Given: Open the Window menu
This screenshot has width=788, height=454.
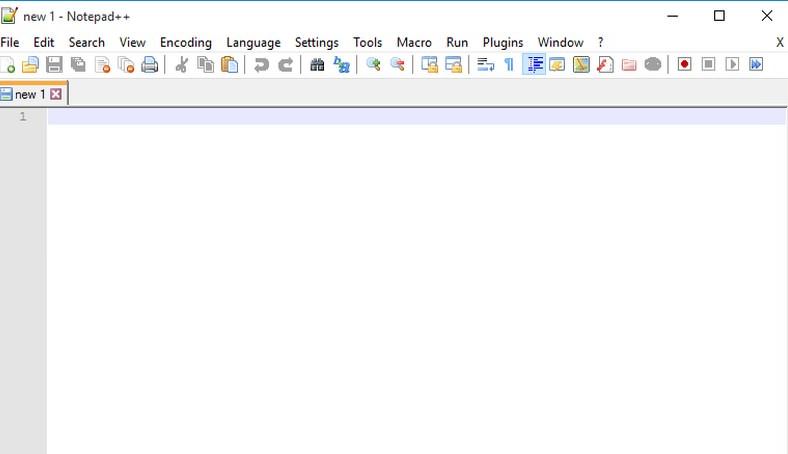Looking at the screenshot, I should point(560,42).
